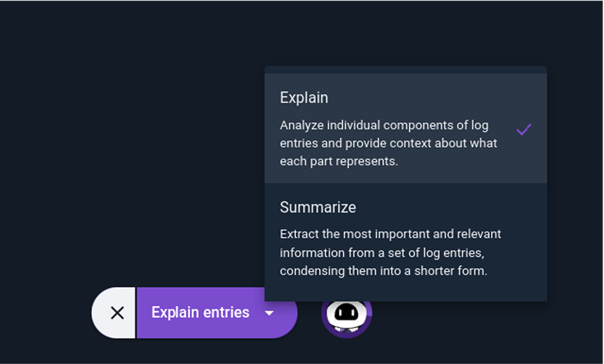The width and height of the screenshot is (604, 364).
Task: Click the robot's white face icon
Action: [347, 313]
